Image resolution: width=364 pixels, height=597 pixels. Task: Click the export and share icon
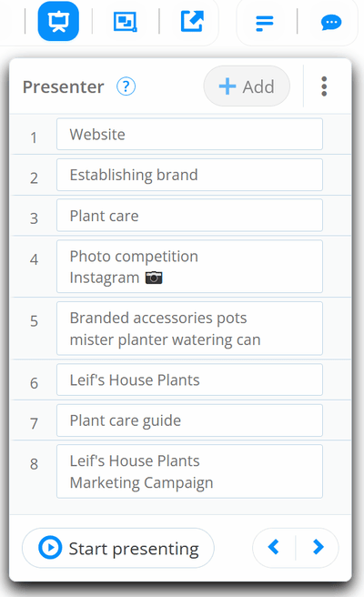pyautogui.click(x=192, y=21)
